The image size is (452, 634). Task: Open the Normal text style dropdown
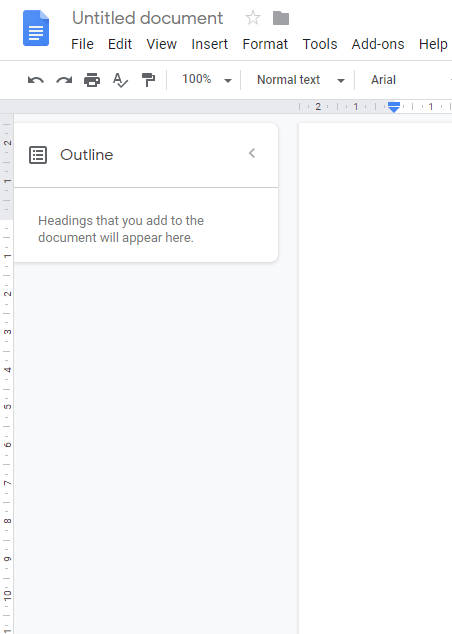click(x=300, y=80)
